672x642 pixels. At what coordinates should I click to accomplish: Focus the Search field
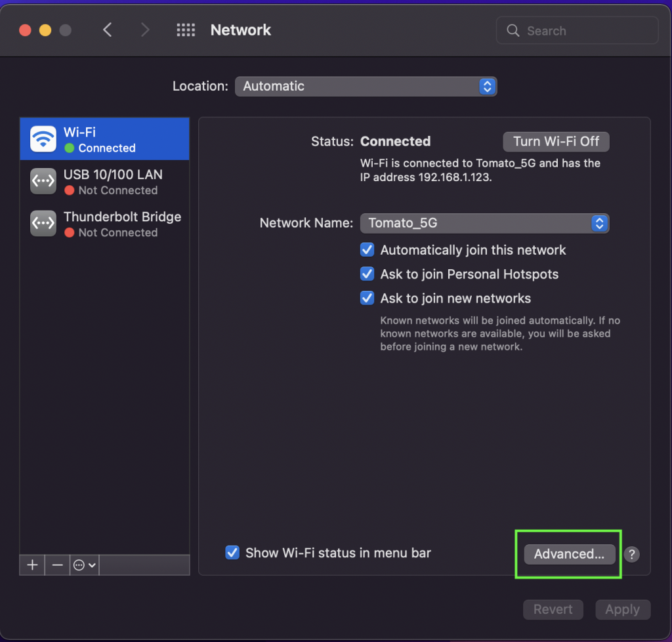point(577,30)
